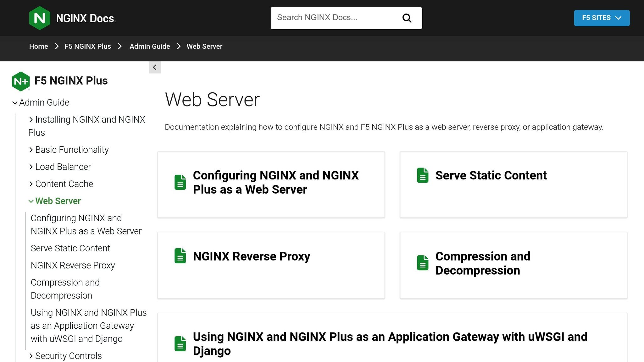Open Compression and Decompression card title
Viewport: 644px width, 362px height.
tap(483, 263)
